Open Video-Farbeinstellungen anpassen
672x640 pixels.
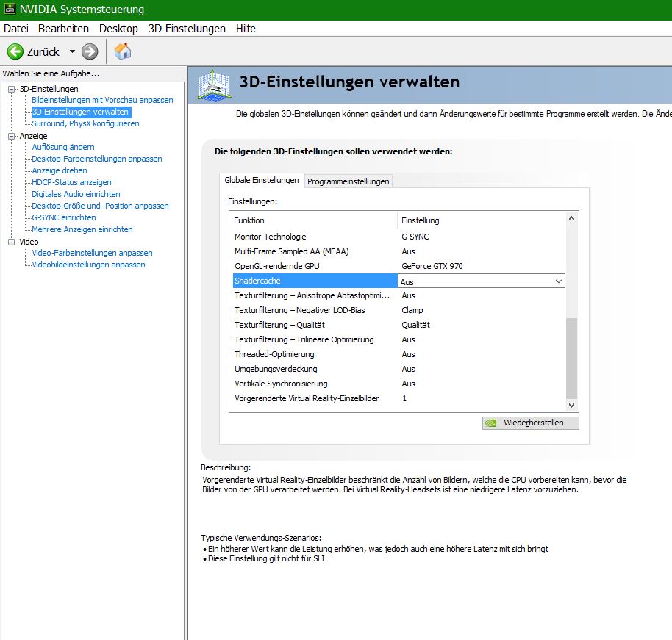92,253
